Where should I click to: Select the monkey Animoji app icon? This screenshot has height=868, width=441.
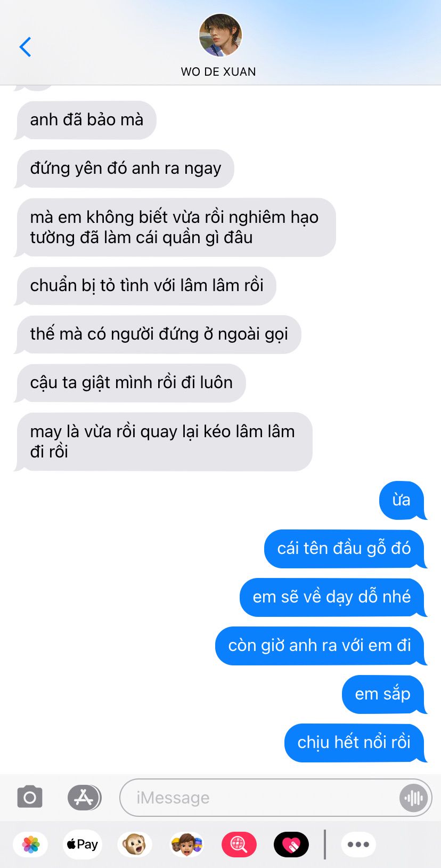(x=134, y=845)
